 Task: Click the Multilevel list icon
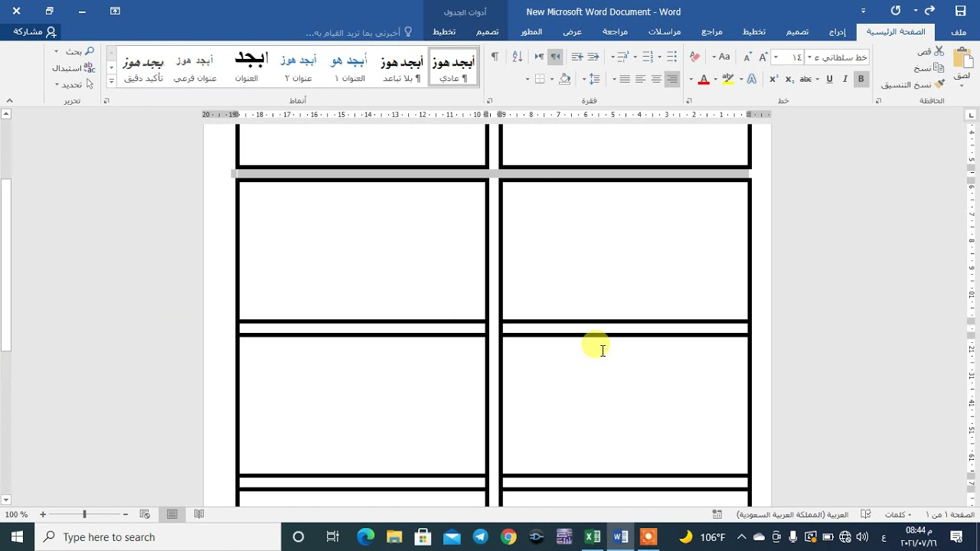pos(622,57)
